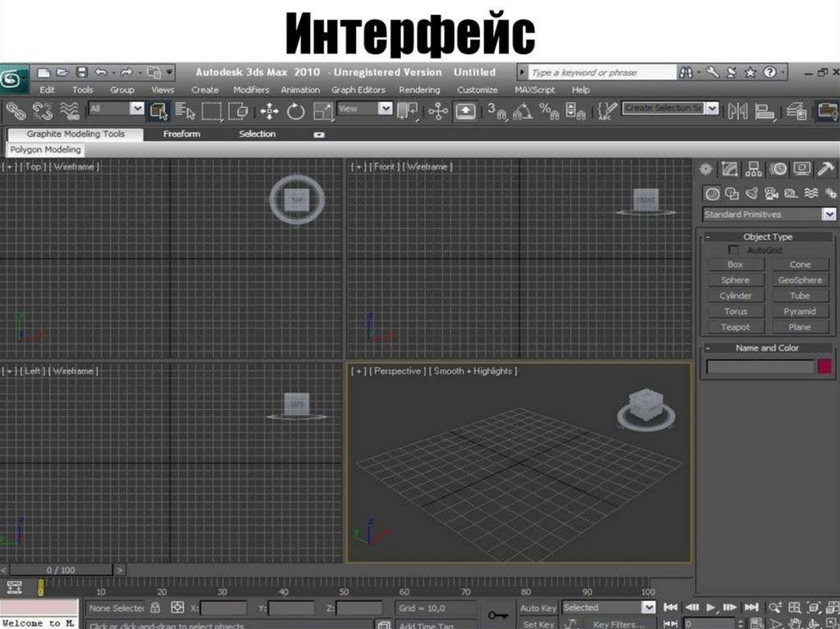Click the time slider at 0 / 100
840x629 pixels.
pyautogui.click(x=61, y=570)
